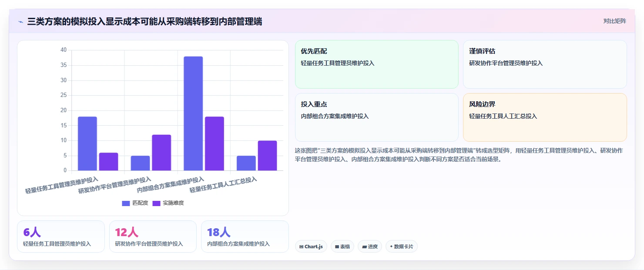Image resolution: width=644 pixels, height=270 pixels.
Task: Click the 匹配度 bar for 研发协作平台管理员维护投入
Action: (x=140, y=163)
